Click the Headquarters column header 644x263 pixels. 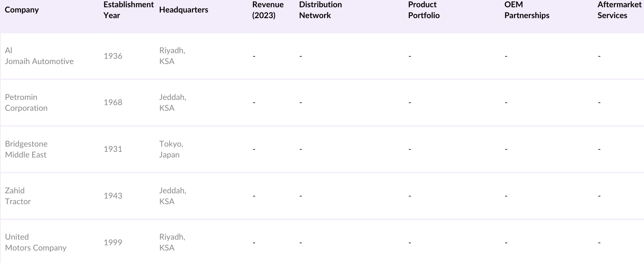184,10
